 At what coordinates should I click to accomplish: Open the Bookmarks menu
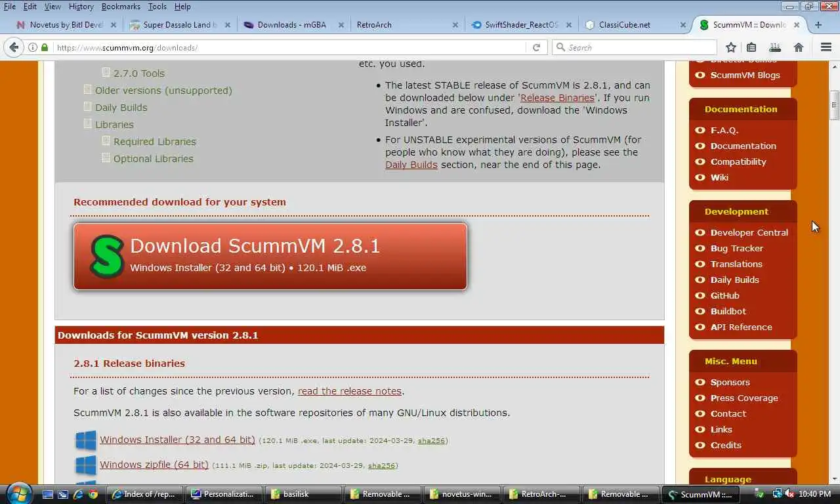(x=121, y=7)
